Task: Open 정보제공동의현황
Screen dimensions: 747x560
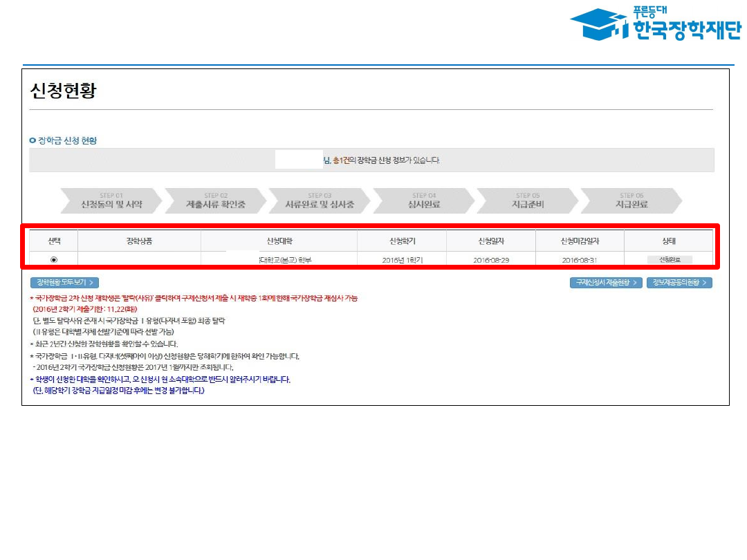Action: pos(679,283)
